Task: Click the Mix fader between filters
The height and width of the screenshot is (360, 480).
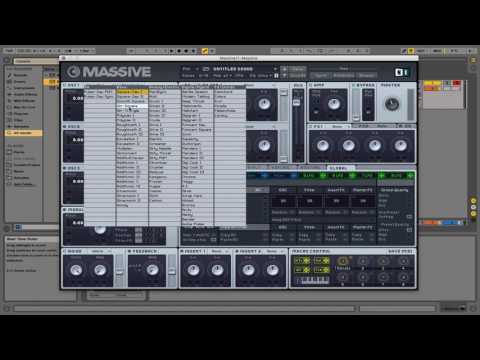Action: tap(296, 103)
